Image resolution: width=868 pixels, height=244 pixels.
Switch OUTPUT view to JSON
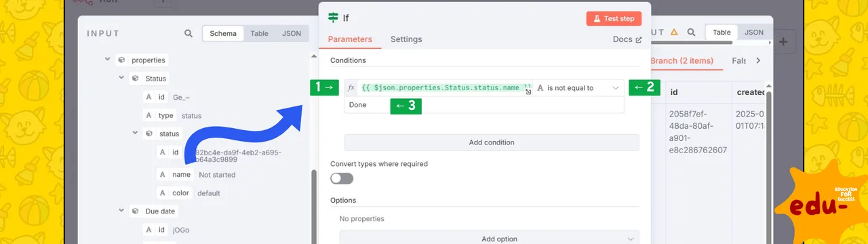[x=754, y=32]
